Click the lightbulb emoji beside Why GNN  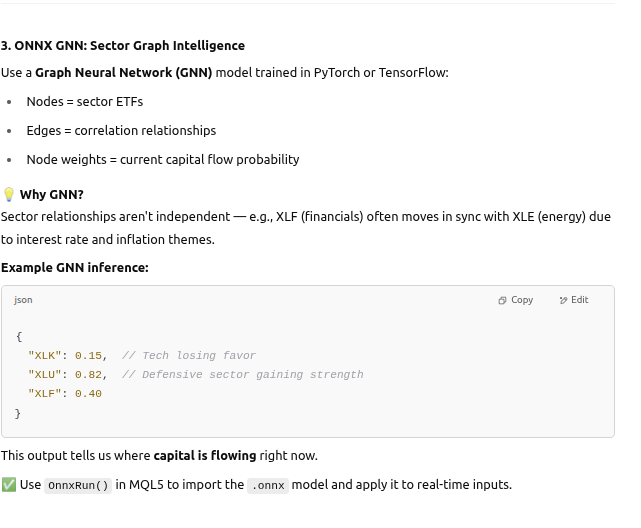(9, 195)
